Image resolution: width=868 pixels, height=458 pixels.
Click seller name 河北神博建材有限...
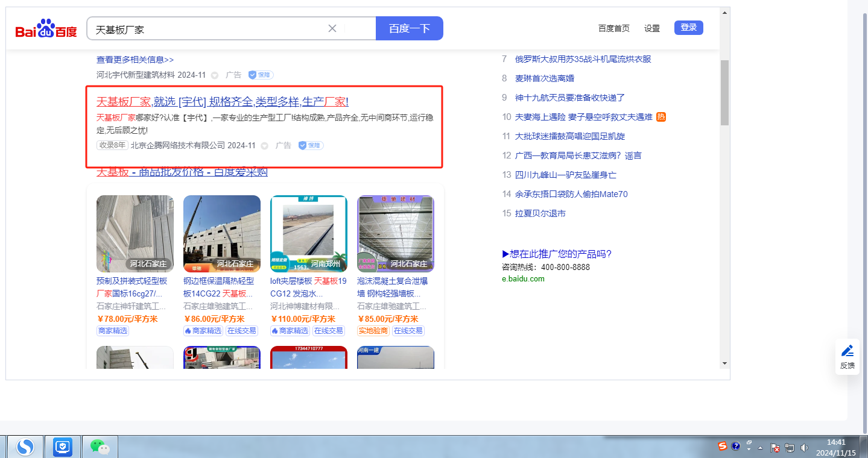(305, 306)
